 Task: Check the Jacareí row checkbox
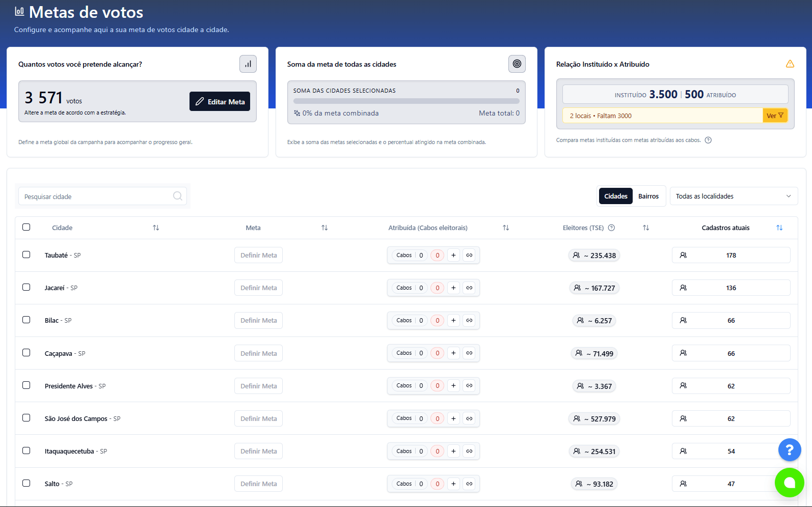[x=26, y=287]
